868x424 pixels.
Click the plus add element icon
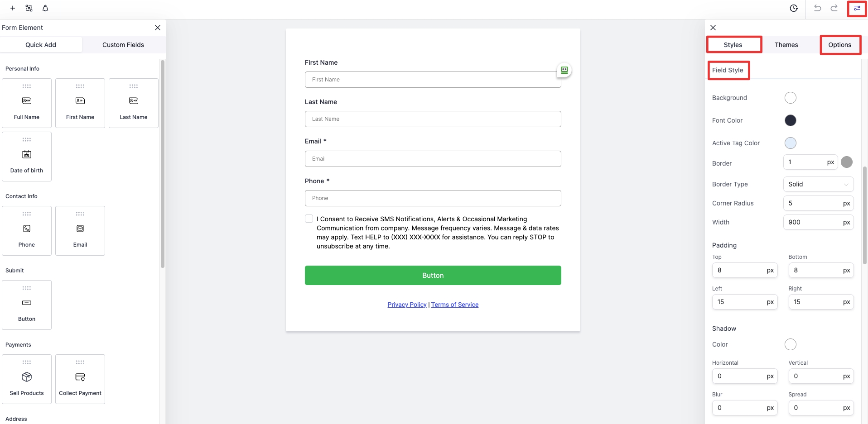pyautogui.click(x=13, y=8)
